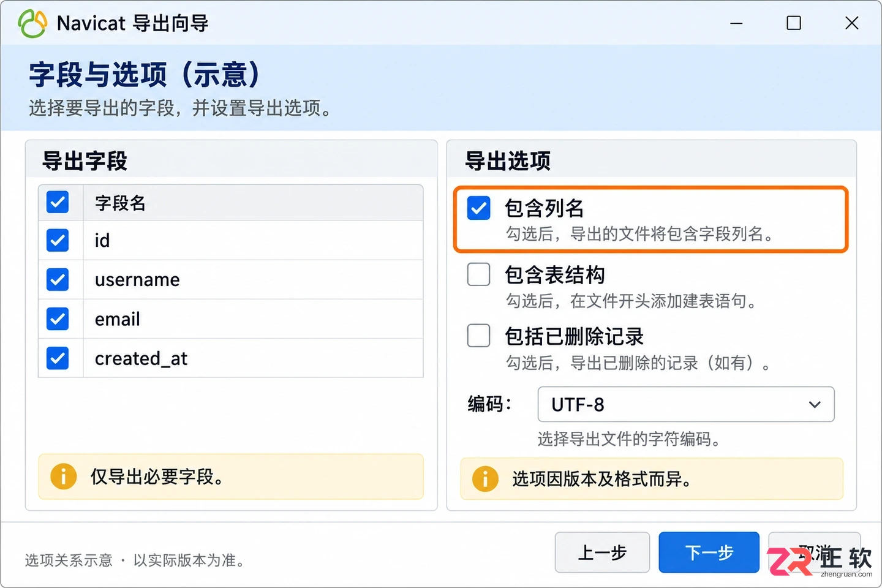Click the 包括已删除记录 option label

[575, 336]
